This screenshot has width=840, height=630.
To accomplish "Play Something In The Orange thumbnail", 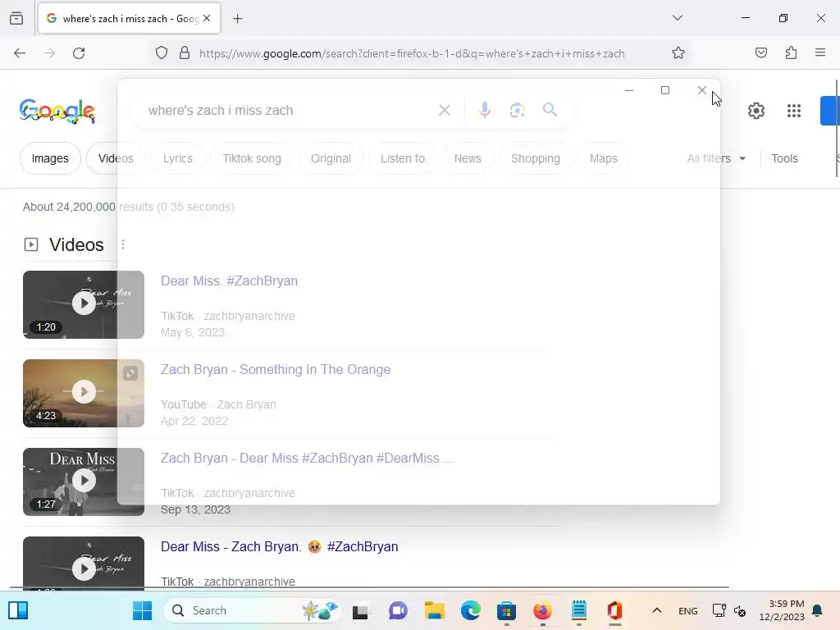I will 84,393.
